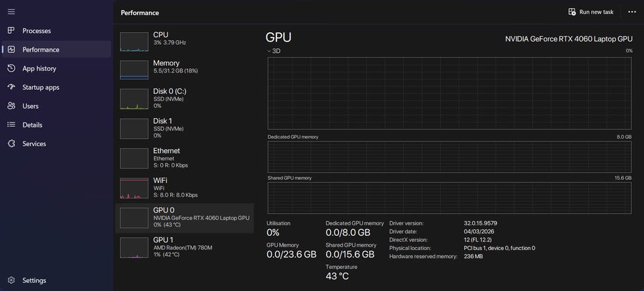Select GPU 0 NVIDIA RTX 4060 entry

pyautogui.click(x=184, y=217)
